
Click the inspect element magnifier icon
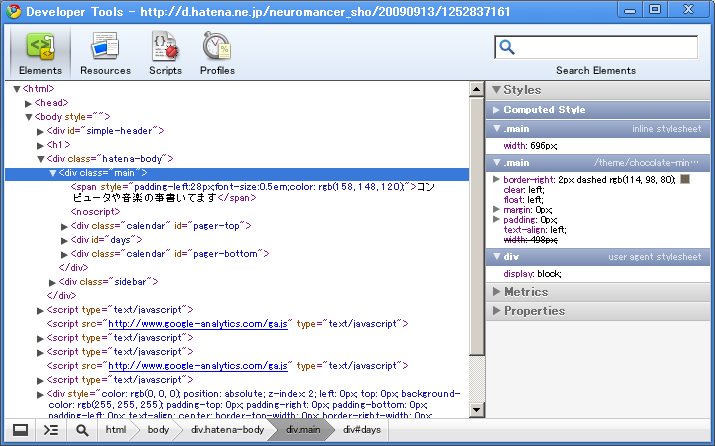pos(82,430)
